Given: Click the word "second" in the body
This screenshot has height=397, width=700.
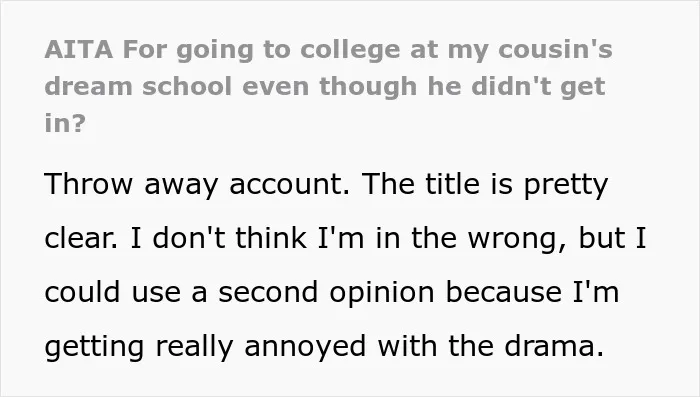Looking at the screenshot, I should [268, 292].
